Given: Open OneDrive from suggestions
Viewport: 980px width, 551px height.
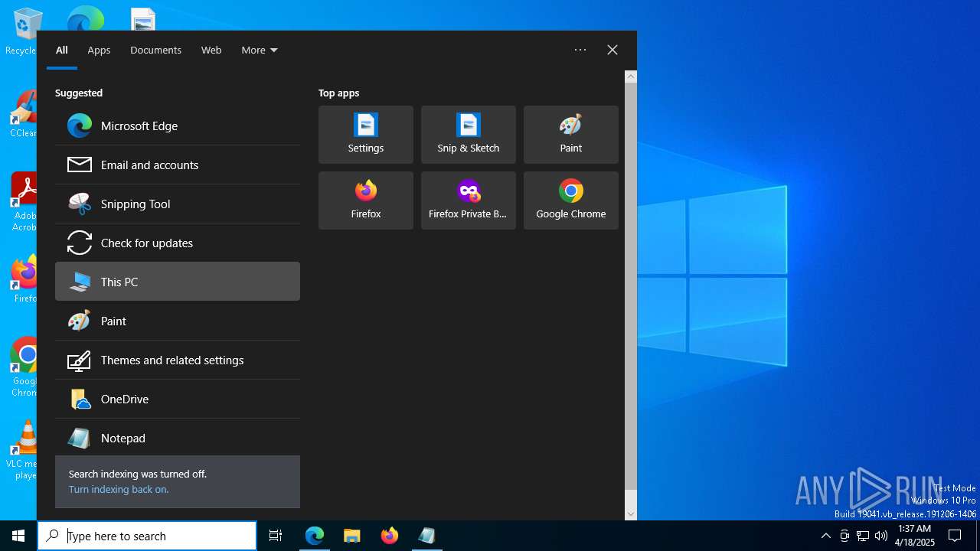Looking at the screenshot, I should [178, 399].
